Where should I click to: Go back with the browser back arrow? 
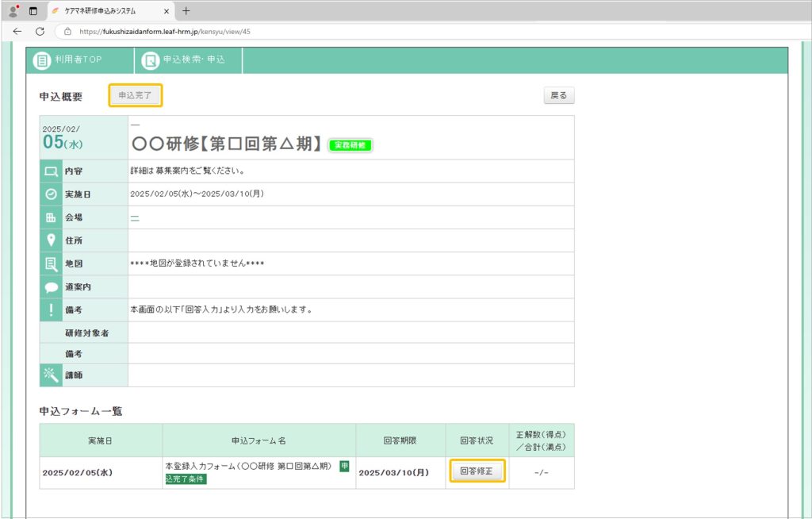pos(17,31)
